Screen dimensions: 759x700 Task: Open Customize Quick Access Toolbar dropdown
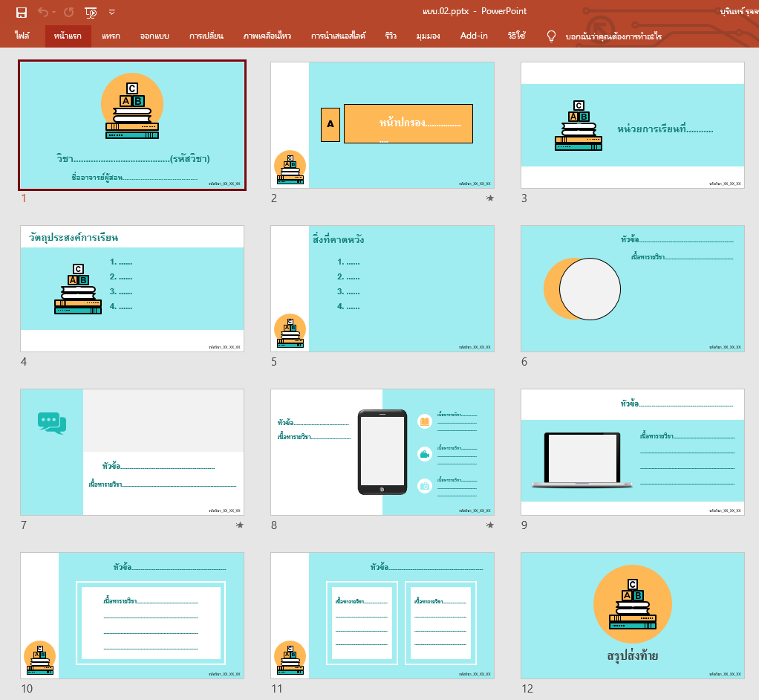click(x=112, y=12)
